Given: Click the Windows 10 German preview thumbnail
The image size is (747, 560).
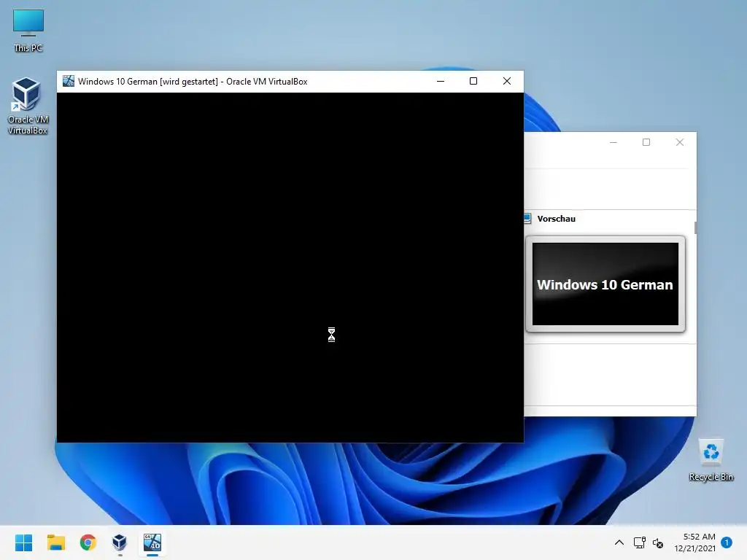Looking at the screenshot, I should pyautogui.click(x=605, y=284).
